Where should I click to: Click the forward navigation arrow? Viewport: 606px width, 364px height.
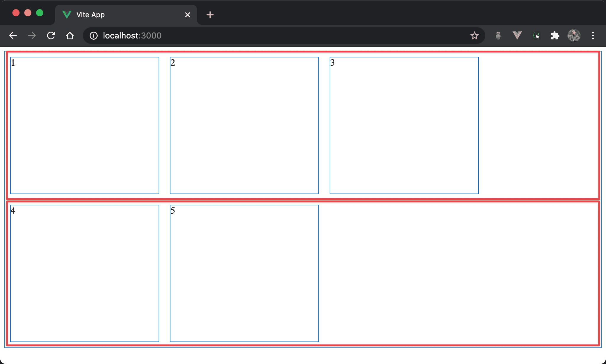(x=32, y=36)
